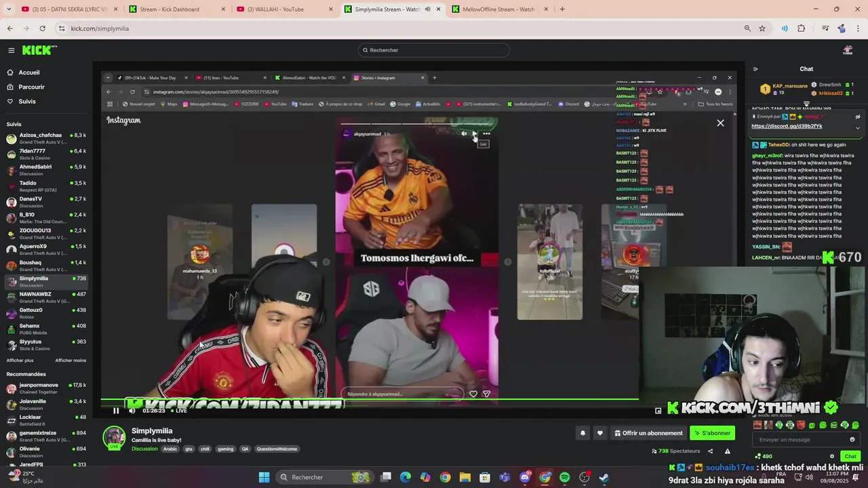This screenshot has width=868, height=488.
Task: Click the LIVE indicator in player
Action: click(x=179, y=411)
